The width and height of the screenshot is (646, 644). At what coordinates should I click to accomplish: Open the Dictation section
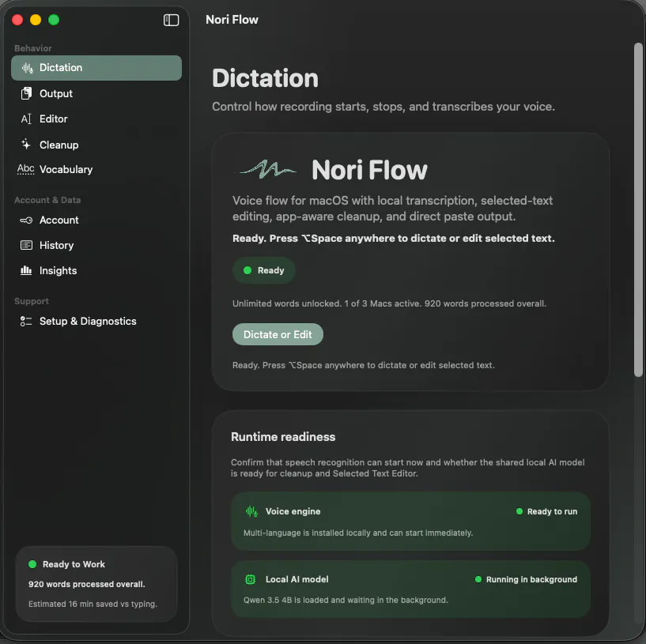pos(96,68)
